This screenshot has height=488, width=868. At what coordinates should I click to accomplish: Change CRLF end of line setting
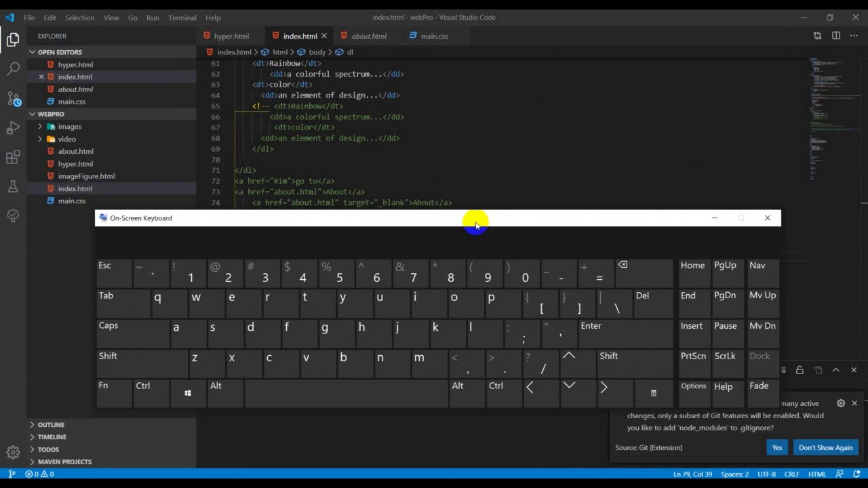click(x=791, y=474)
